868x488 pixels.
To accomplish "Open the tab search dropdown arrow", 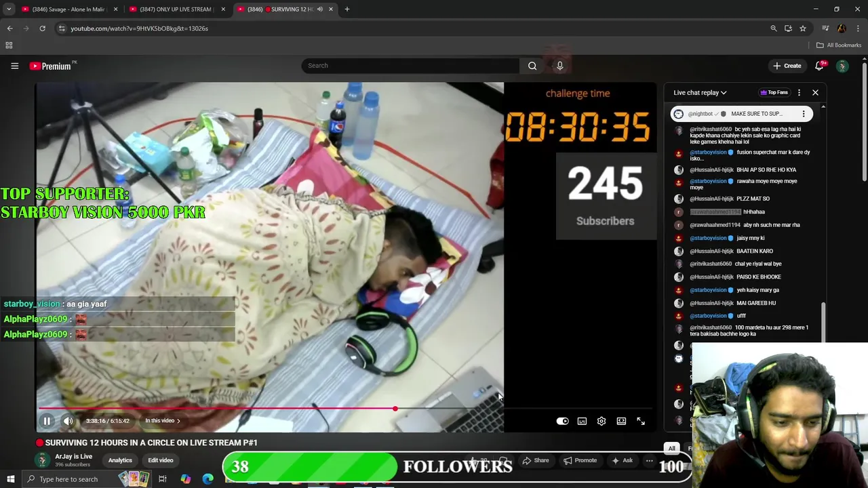I will click(x=9, y=9).
